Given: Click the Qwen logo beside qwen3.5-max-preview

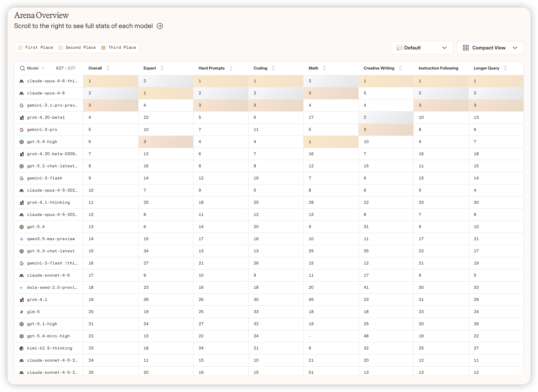Looking at the screenshot, I should coord(22,239).
